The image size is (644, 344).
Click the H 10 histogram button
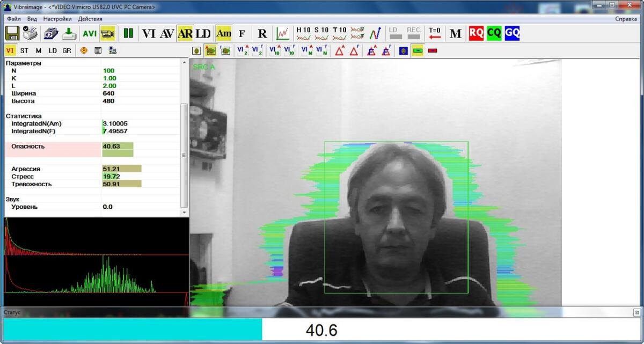(304, 33)
